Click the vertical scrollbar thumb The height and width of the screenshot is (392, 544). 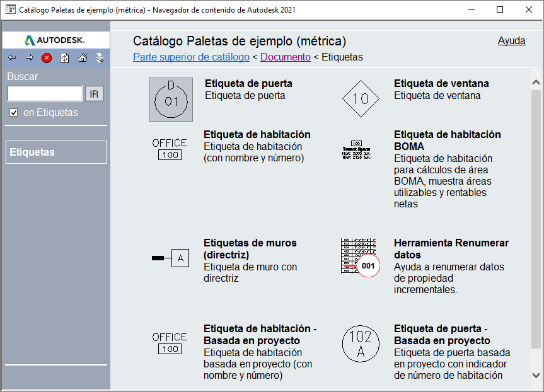click(536, 219)
